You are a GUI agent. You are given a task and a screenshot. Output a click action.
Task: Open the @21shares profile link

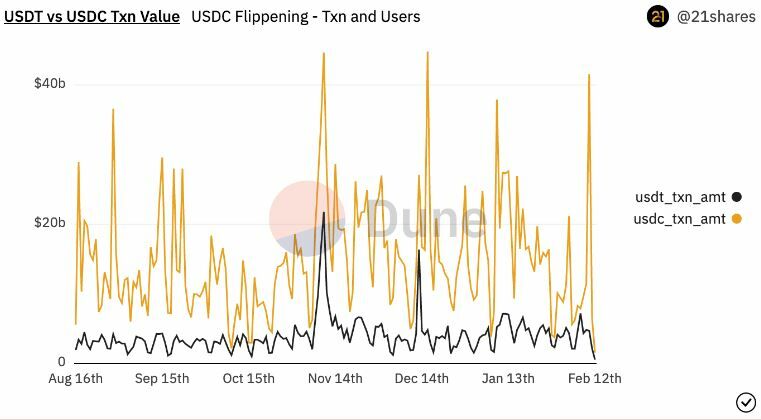point(714,17)
